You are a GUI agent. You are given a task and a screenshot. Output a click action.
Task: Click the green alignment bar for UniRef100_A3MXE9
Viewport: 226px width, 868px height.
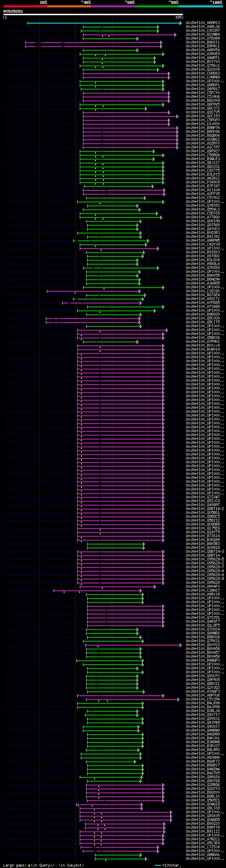[x=122, y=54]
